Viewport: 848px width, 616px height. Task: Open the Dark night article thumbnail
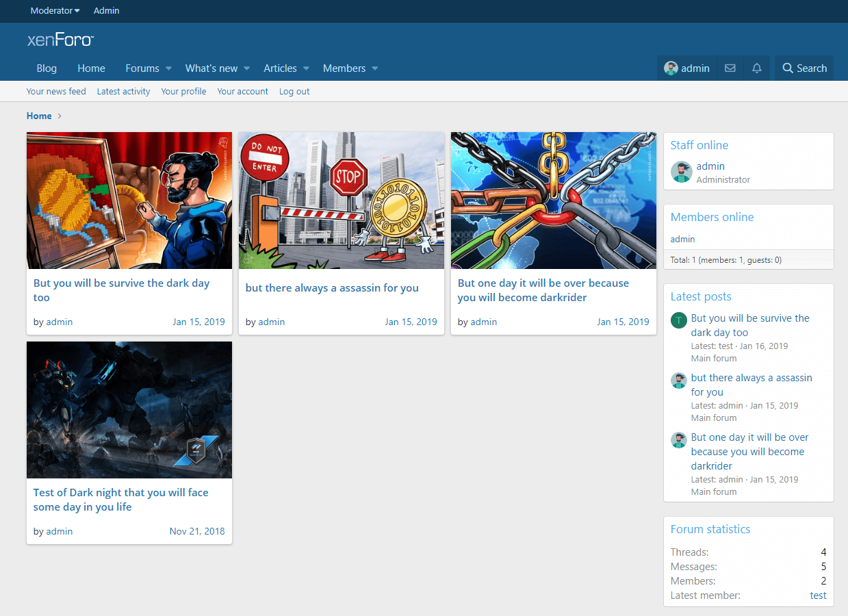click(129, 409)
